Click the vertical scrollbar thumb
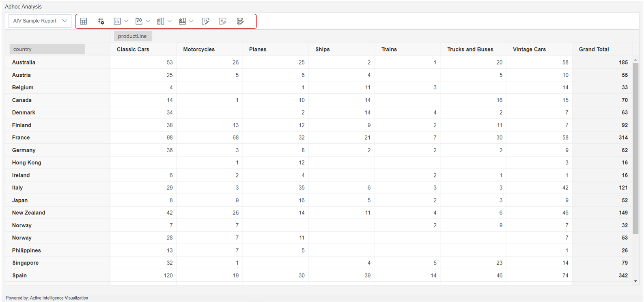 tap(635, 148)
